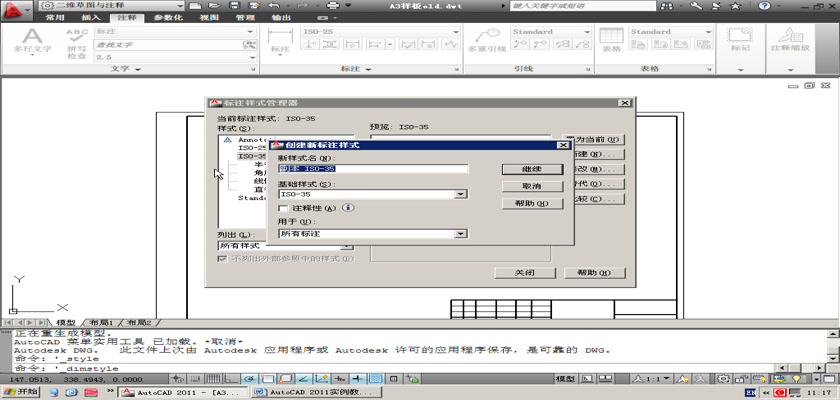Click the Undo arrow icon
The height and width of the screenshot is (400, 840).
click(274, 5)
